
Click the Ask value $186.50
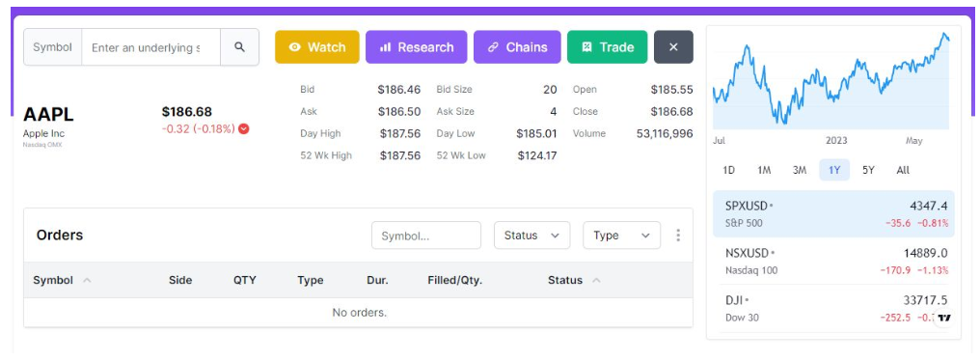(398, 111)
